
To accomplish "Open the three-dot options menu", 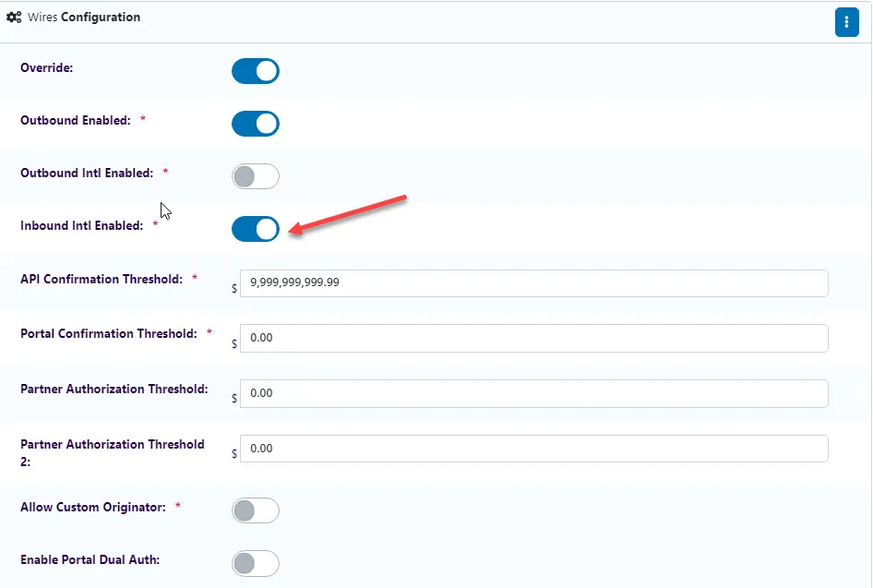I will (846, 22).
